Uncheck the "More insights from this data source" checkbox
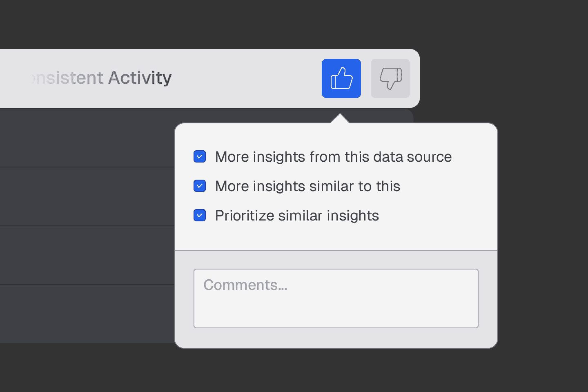 pos(200,156)
